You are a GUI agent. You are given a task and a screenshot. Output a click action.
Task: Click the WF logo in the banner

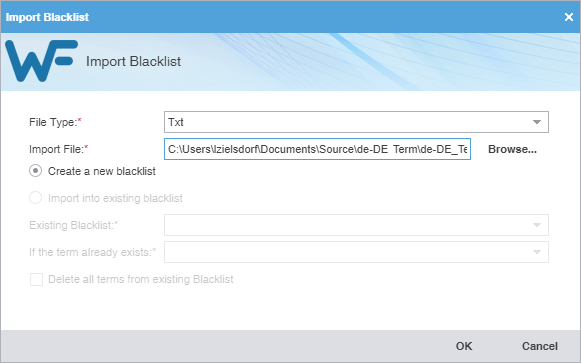(x=42, y=61)
